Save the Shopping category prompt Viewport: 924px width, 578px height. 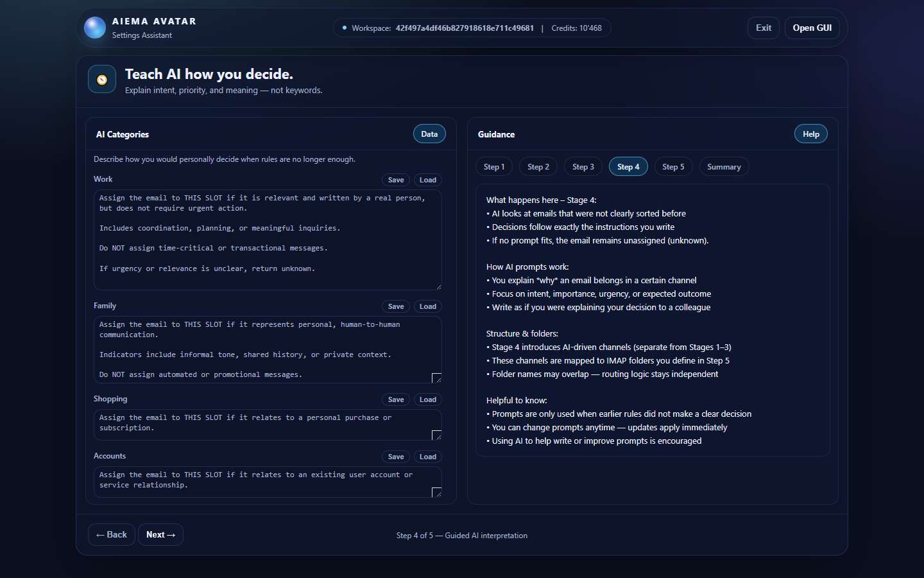click(x=396, y=399)
